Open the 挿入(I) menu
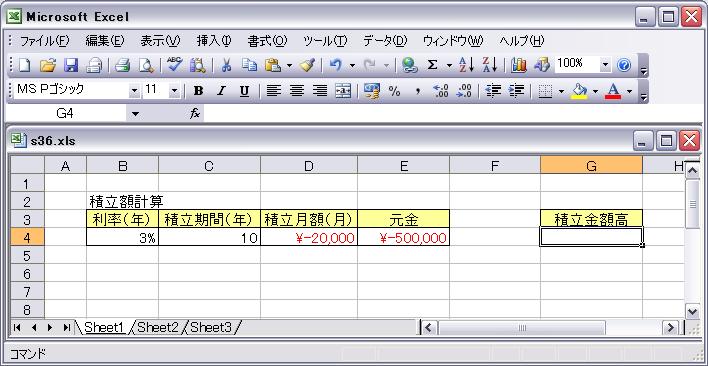 point(214,41)
